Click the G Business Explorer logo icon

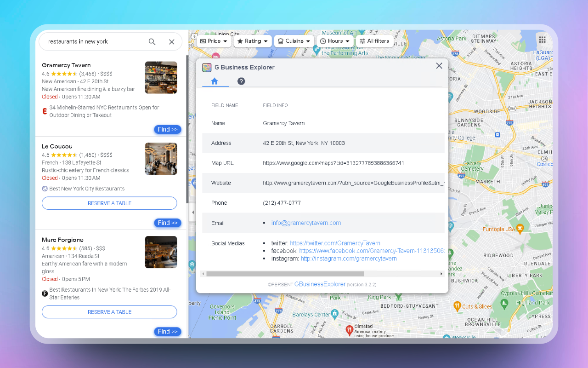[207, 67]
